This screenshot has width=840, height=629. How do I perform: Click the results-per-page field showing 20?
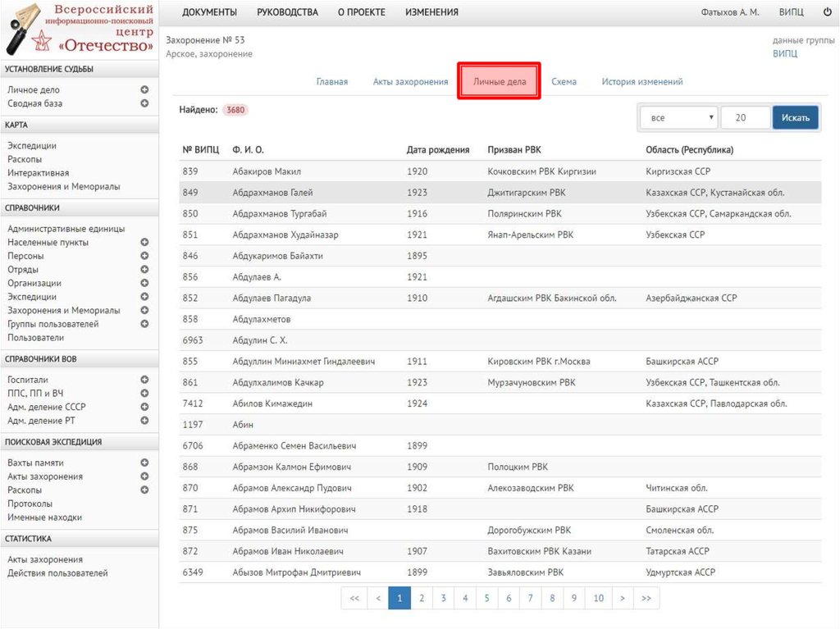pyautogui.click(x=745, y=118)
